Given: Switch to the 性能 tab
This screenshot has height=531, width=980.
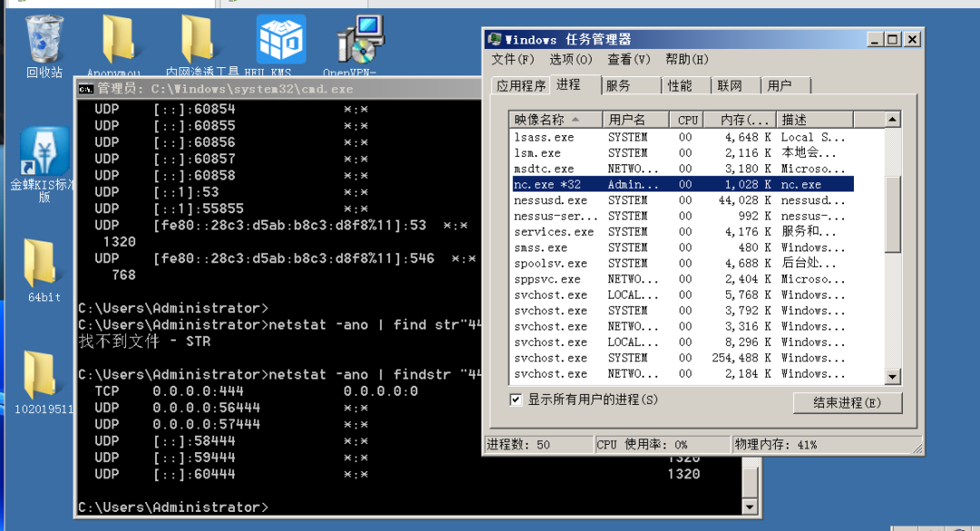Looking at the screenshot, I should pos(686,85).
